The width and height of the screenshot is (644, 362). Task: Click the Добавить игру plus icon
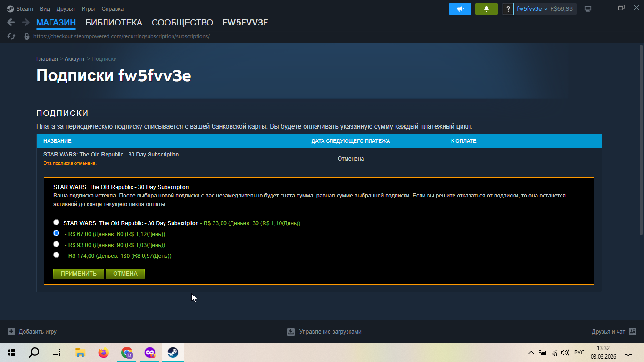pos(11,332)
